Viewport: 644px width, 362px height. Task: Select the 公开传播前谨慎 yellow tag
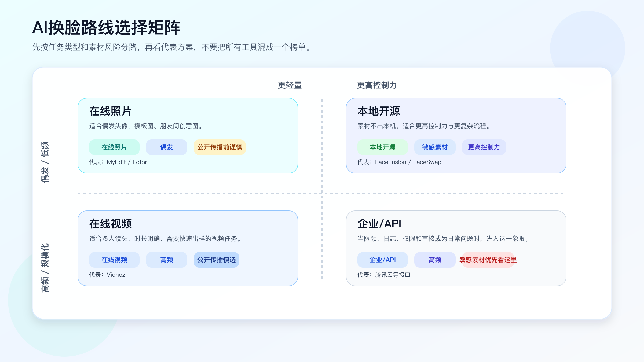pyautogui.click(x=219, y=147)
